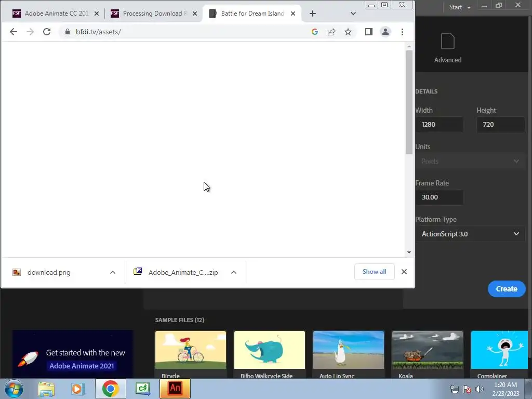This screenshot has width=532, height=399.
Task: Open Start workspace dropdown in Animate
Action: click(x=459, y=7)
